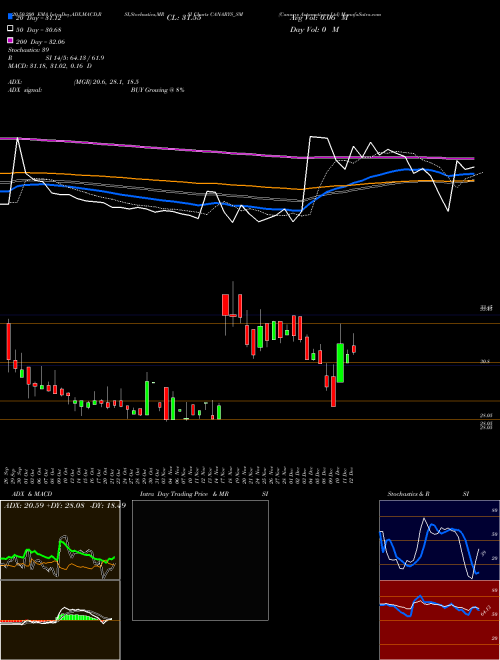Image resolution: width=500 pixels, height=660 pixels.
Task: Click the 'Day Vol: 0 M' label
Action: pos(314,29)
